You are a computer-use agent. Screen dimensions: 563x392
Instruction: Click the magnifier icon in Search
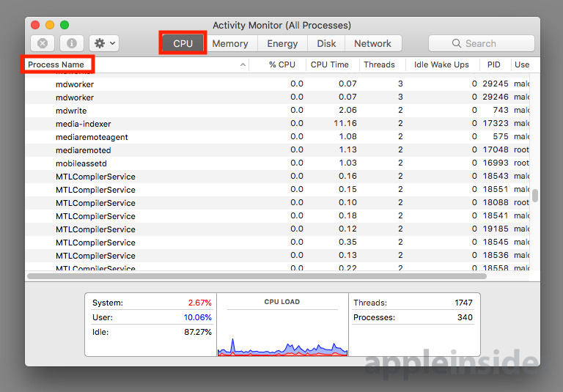pyautogui.click(x=457, y=43)
